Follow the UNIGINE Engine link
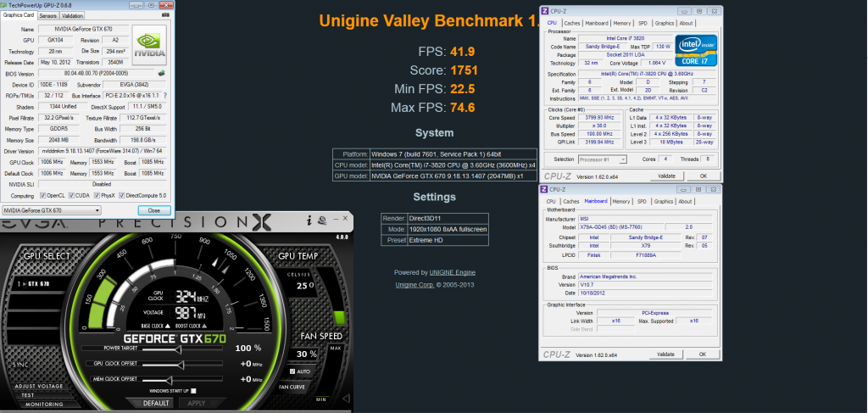This screenshot has height=413, width=868. pyautogui.click(x=453, y=272)
